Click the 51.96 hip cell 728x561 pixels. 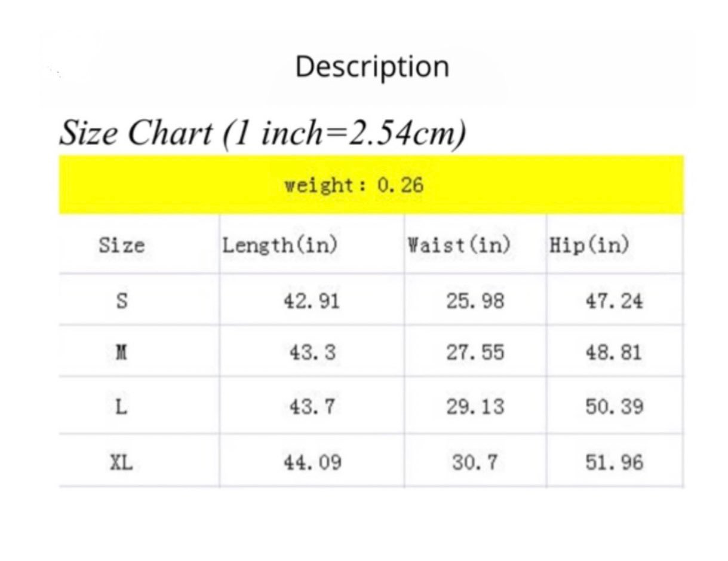[615, 462]
